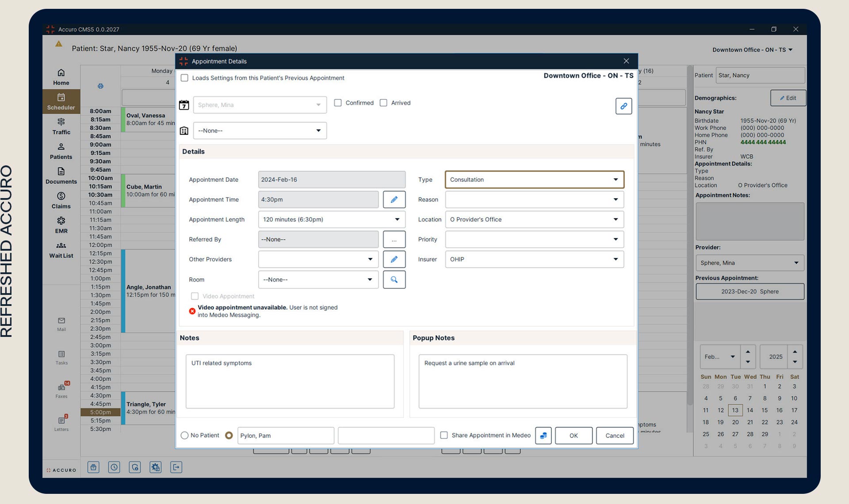
Task: Click the pencil icon beside Other Providers
Action: coord(394,259)
